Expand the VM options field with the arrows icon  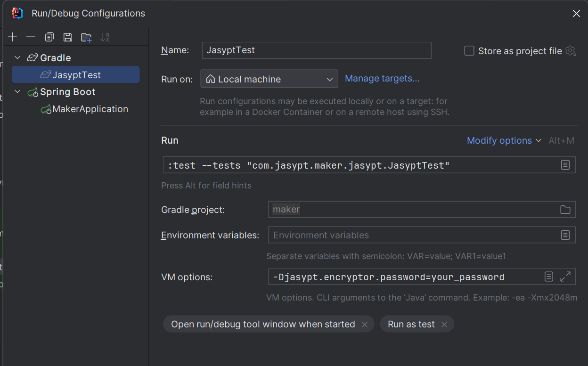pos(565,277)
